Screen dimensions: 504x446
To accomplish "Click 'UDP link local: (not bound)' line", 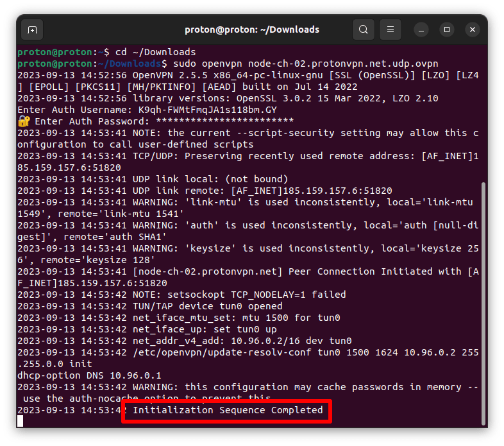I will click(153, 179).
